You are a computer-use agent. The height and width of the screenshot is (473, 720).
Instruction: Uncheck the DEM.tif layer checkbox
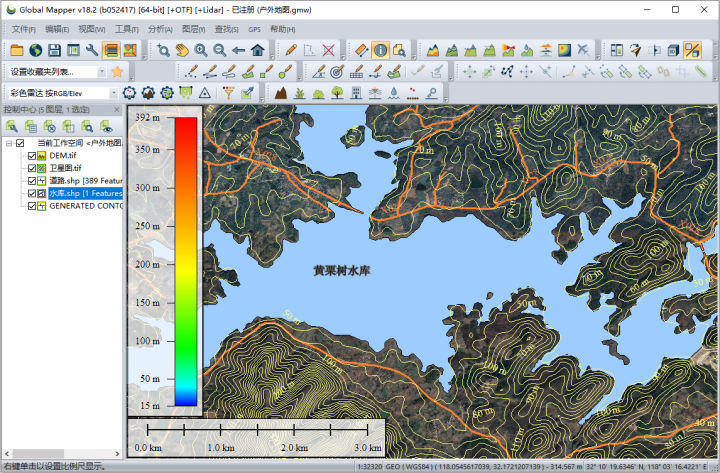point(32,156)
